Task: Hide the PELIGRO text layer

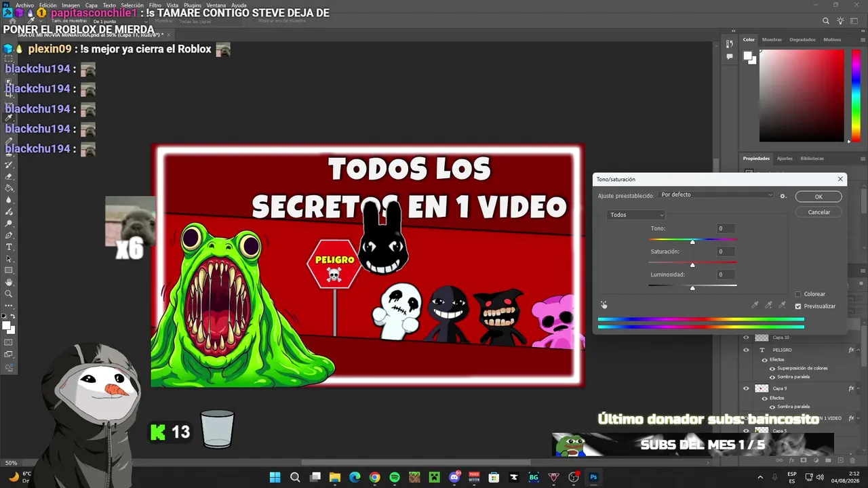Action: (x=746, y=350)
